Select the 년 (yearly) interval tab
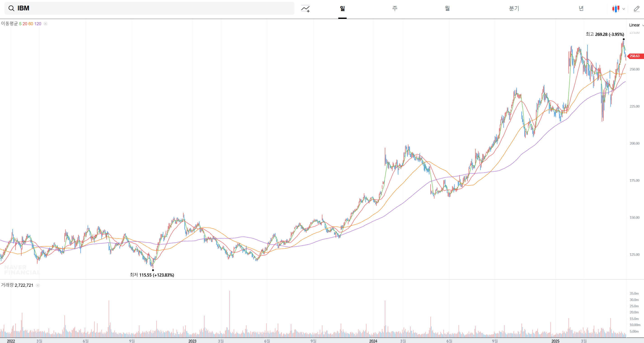 click(x=581, y=9)
